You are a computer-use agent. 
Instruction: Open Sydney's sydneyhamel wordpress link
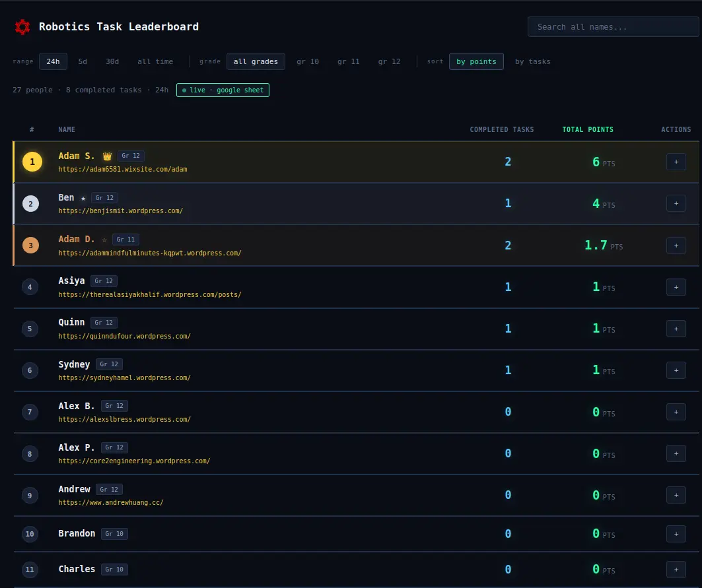[x=124, y=377]
